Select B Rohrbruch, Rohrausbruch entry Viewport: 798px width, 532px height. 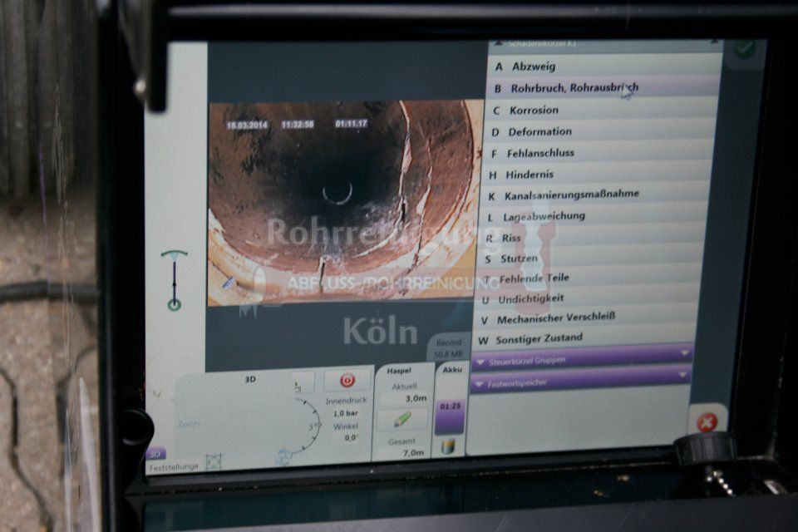click(x=602, y=88)
